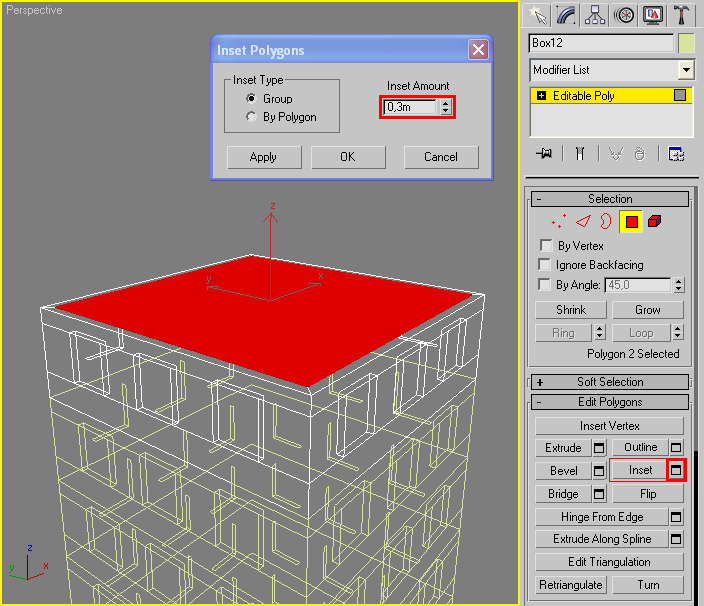This screenshot has width=704, height=606.
Task: Click Apply in Inset Polygons dialog
Action: click(264, 157)
